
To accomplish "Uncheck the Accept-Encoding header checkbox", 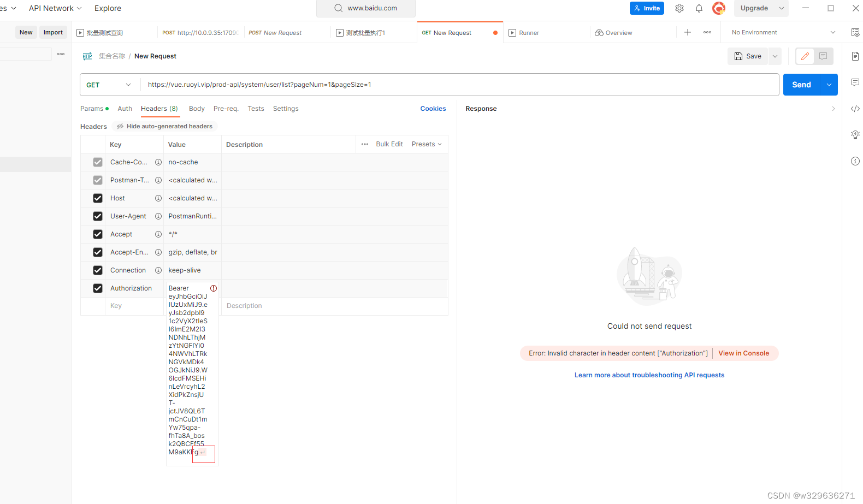I will pyautogui.click(x=98, y=252).
